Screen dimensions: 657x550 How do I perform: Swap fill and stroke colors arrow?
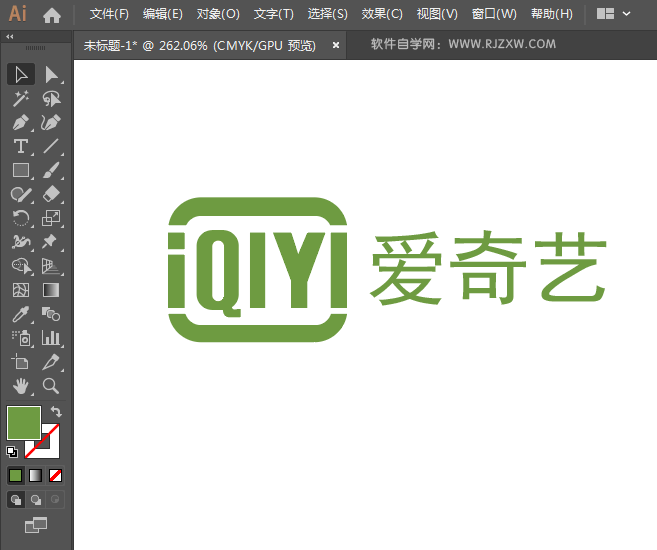(x=57, y=412)
